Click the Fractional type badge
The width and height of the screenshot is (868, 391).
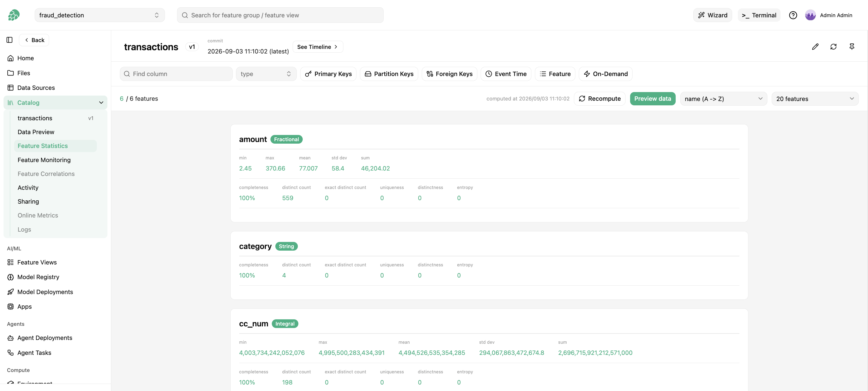click(x=286, y=139)
